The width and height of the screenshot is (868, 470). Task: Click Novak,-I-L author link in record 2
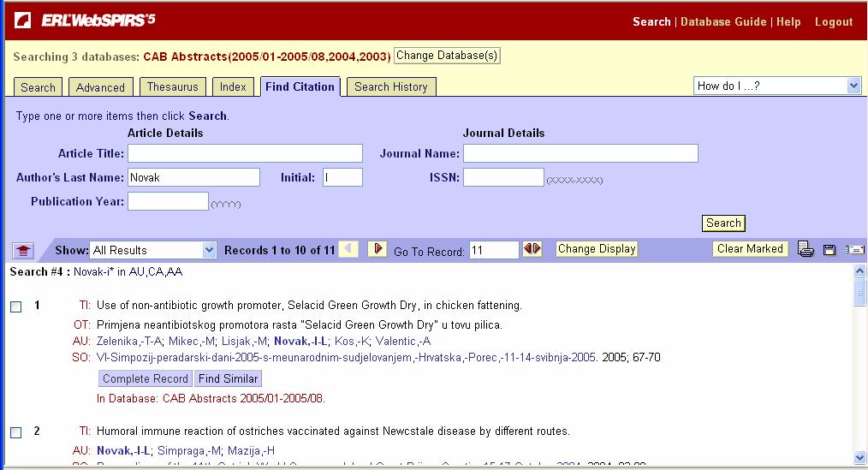click(123, 450)
